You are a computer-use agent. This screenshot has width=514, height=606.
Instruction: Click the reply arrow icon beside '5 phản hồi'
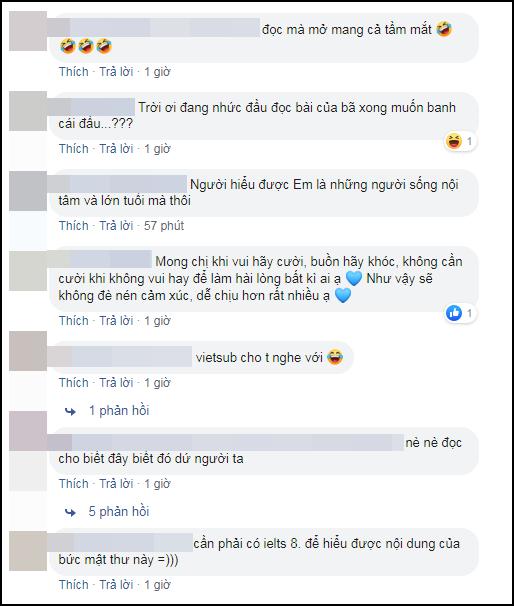(x=70, y=512)
